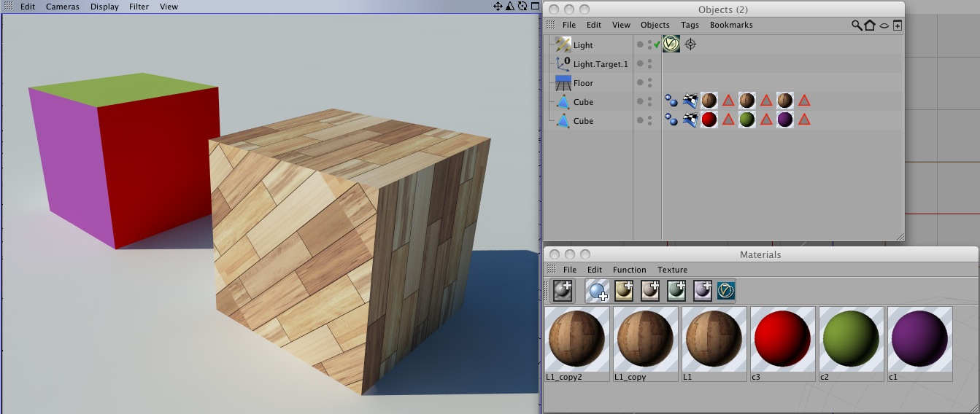980x414 pixels.
Task: Open File menu in Materials window
Action: coord(569,270)
